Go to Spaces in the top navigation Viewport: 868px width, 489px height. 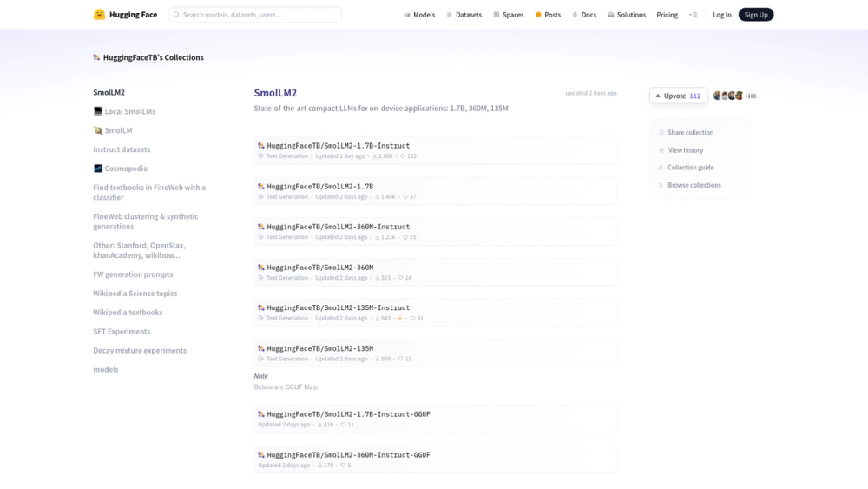click(508, 15)
